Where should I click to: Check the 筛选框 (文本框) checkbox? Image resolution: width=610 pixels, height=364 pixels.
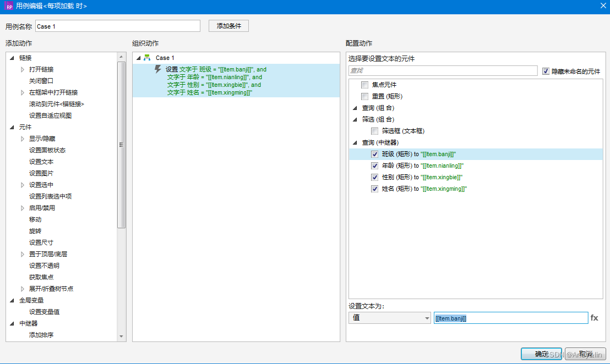click(x=374, y=131)
